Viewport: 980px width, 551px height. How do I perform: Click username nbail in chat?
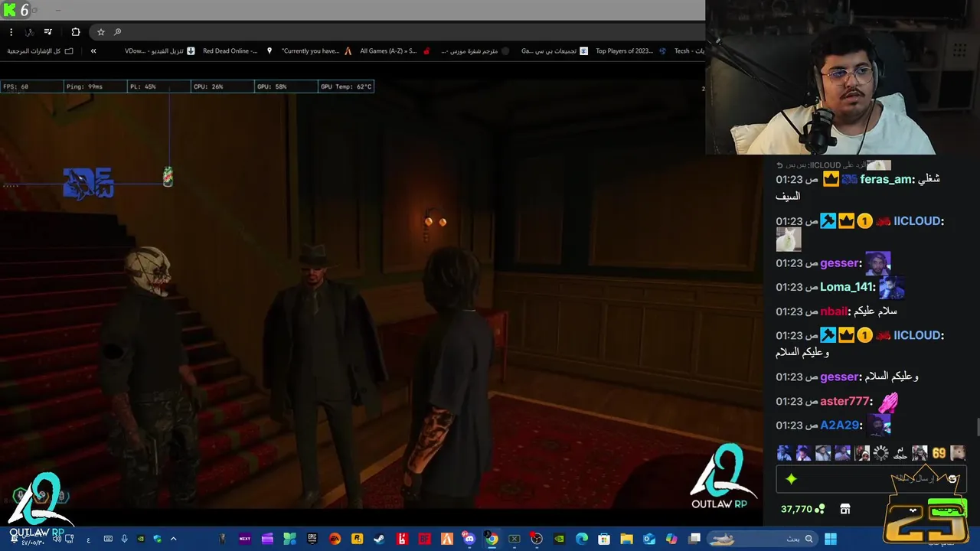[x=835, y=311]
